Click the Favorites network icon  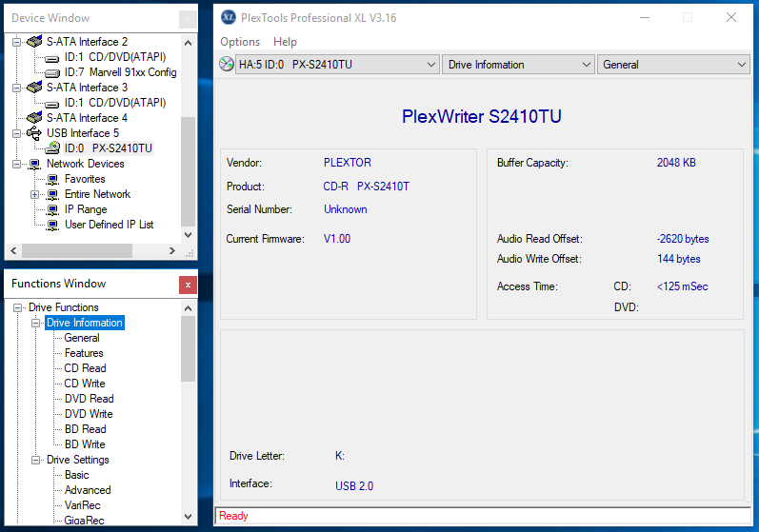coord(52,180)
